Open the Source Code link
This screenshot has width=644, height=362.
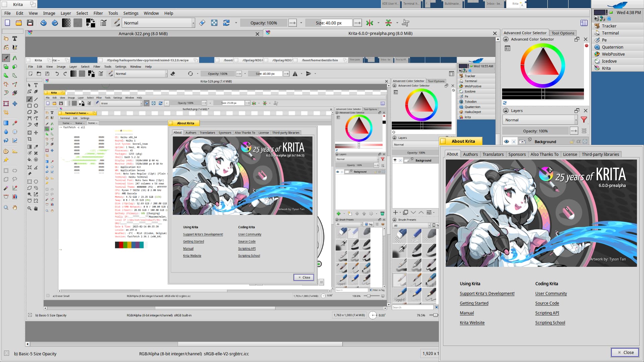547,303
